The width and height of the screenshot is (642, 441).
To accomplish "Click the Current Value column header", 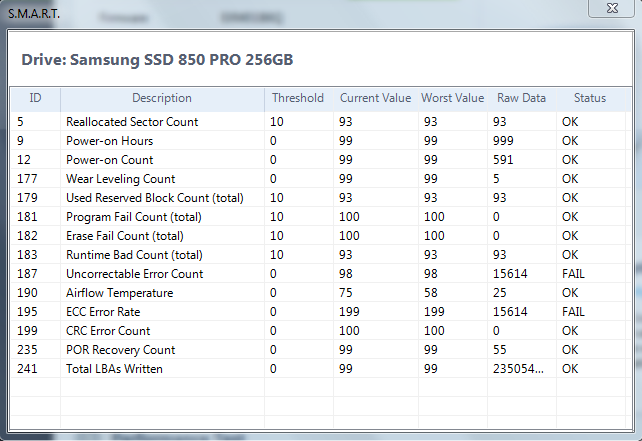I will point(375,98).
